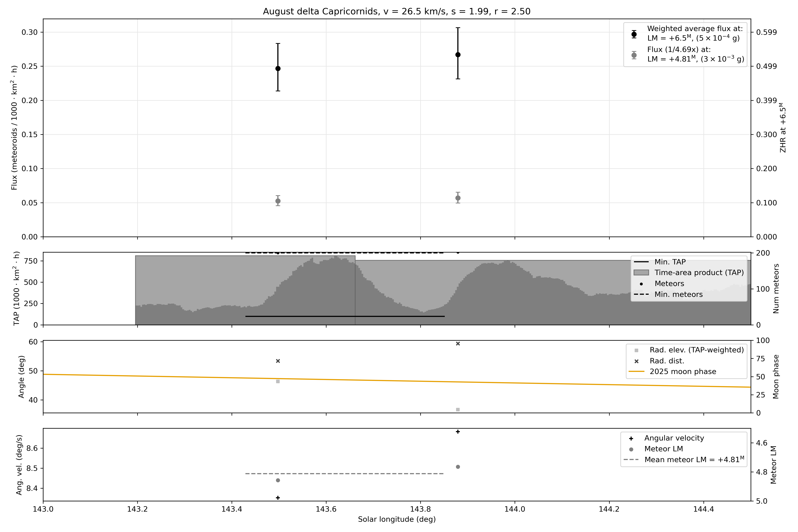Click the 'Num meteors' axis label
This screenshot has height=532, width=798.
(x=776, y=288)
